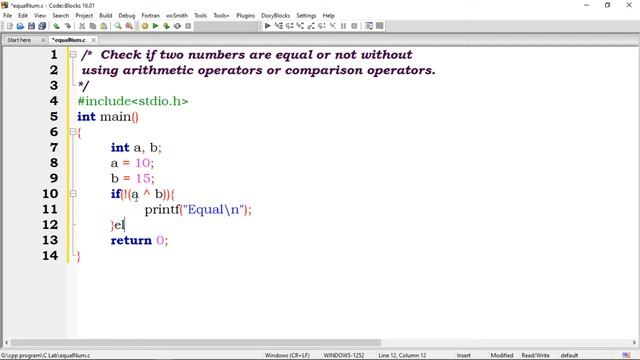The width and height of the screenshot is (640, 360).
Task: Click the horizontal scrollbar thumb
Action: 196,343
